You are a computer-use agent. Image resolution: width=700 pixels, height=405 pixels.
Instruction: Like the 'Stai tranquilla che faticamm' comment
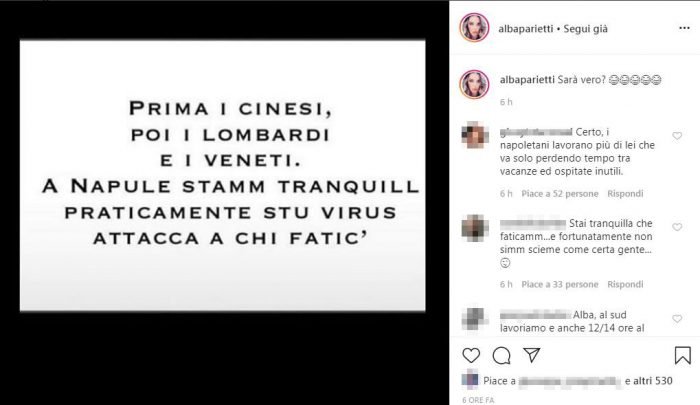677,227
